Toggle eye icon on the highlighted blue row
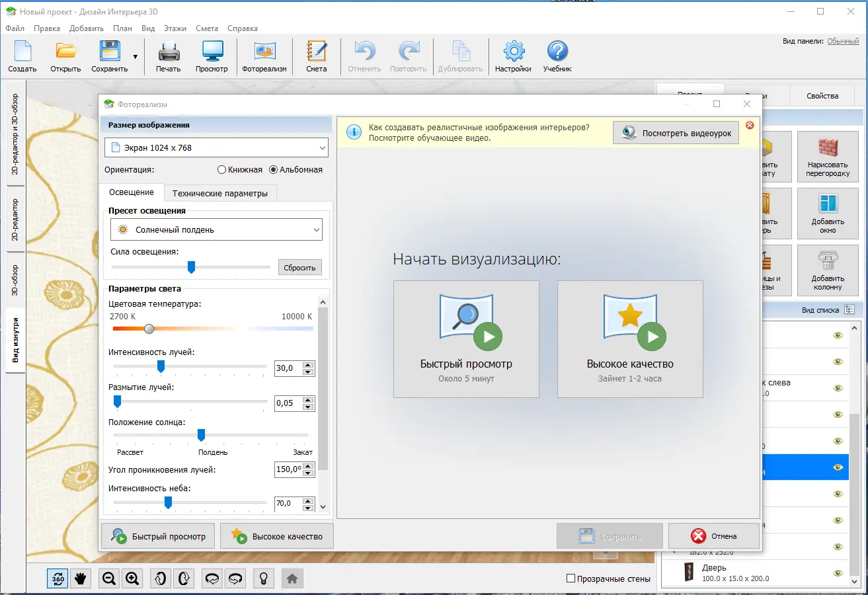This screenshot has height=595, width=868. coord(838,467)
